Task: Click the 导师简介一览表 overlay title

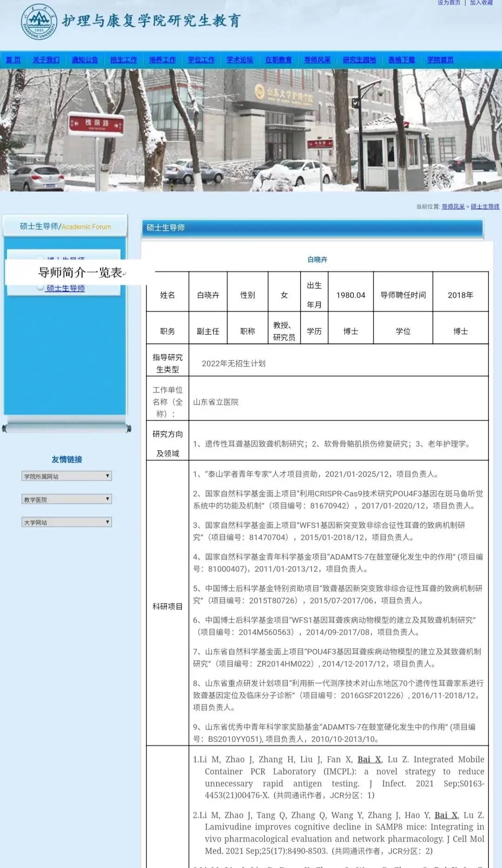Action: (80, 272)
